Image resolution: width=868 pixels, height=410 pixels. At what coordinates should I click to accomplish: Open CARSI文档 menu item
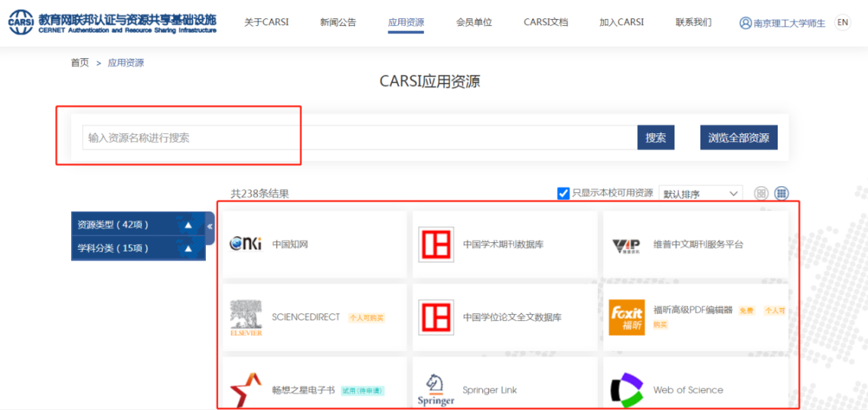546,23
